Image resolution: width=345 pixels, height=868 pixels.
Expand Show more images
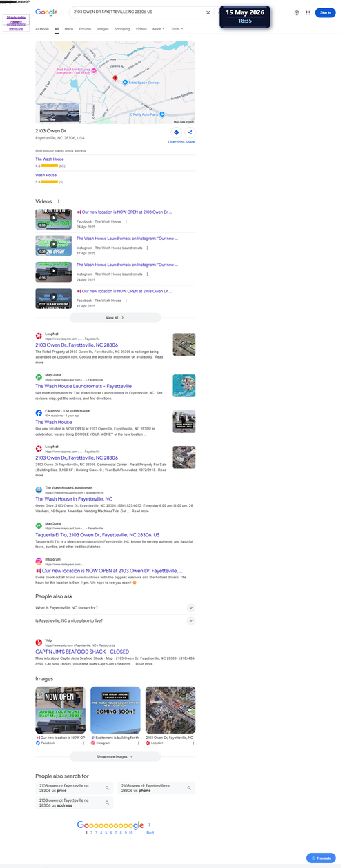click(x=115, y=756)
